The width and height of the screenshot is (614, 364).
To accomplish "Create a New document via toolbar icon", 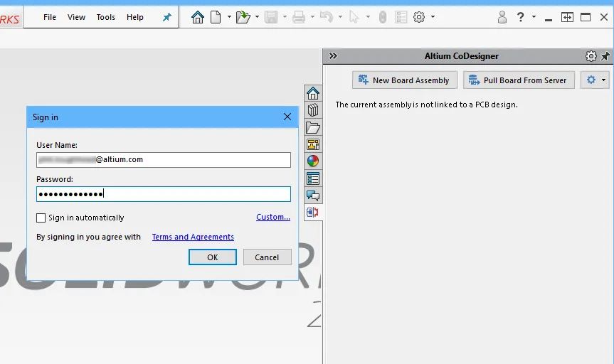I will (216, 17).
